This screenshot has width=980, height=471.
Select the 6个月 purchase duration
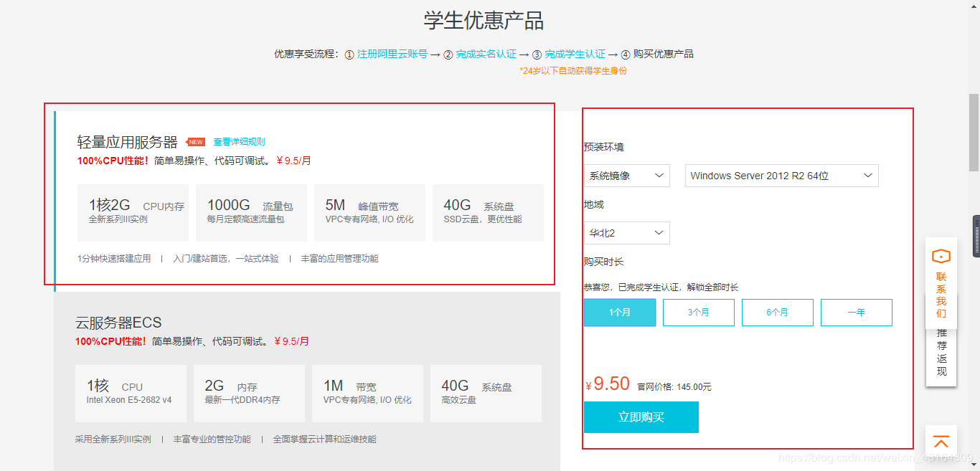coord(777,312)
